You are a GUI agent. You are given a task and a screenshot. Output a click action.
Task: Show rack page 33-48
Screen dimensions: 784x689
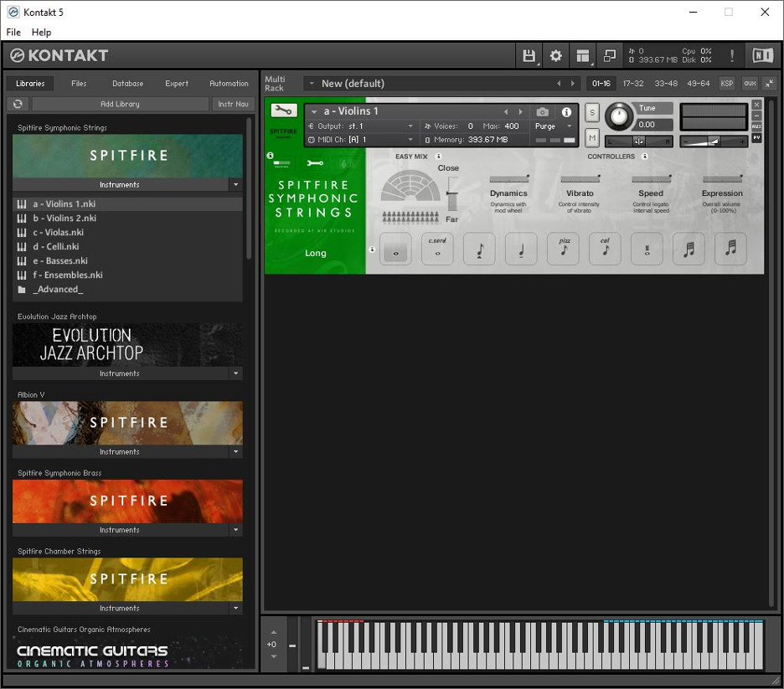click(x=666, y=84)
